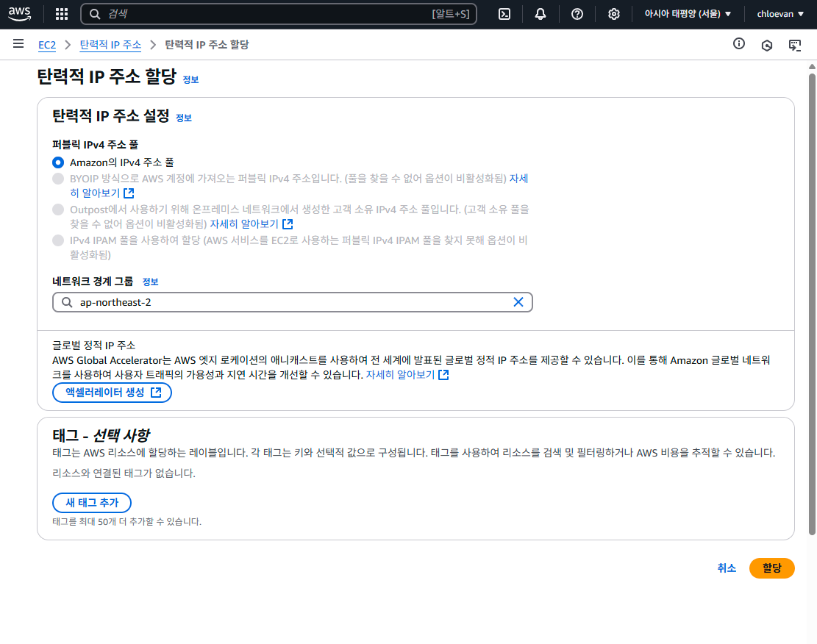Click the scrollbar up arrow
817x644 pixels.
click(812, 66)
